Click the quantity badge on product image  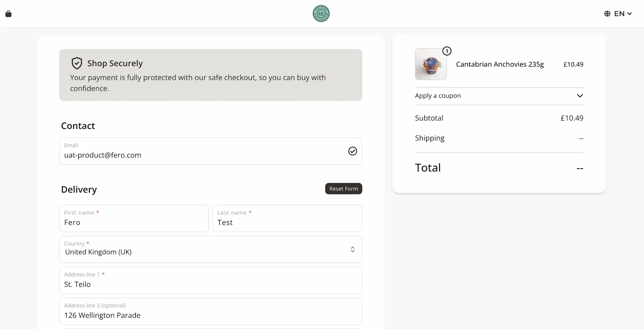coord(447,51)
